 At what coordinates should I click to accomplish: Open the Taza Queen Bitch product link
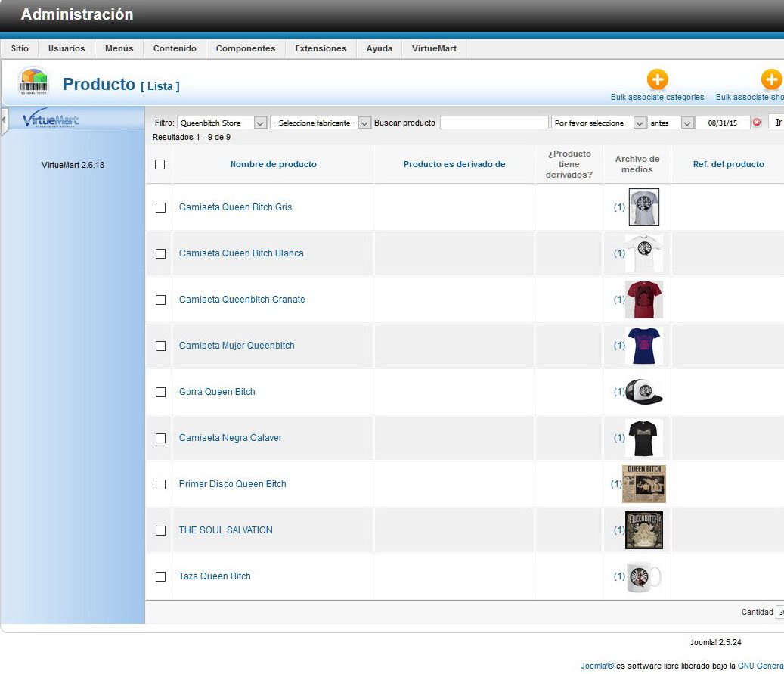(x=215, y=576)
